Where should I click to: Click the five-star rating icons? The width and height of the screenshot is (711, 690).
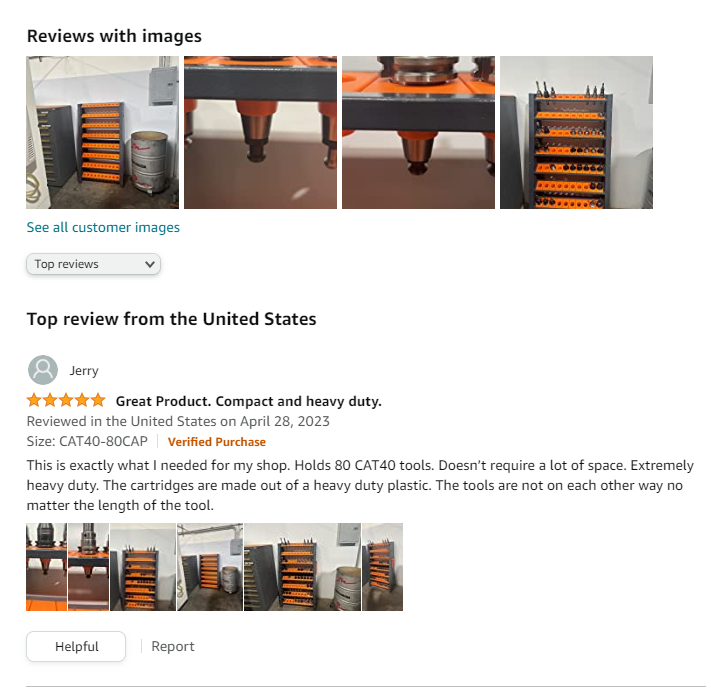pyautogui.click(x=66, y=401)
